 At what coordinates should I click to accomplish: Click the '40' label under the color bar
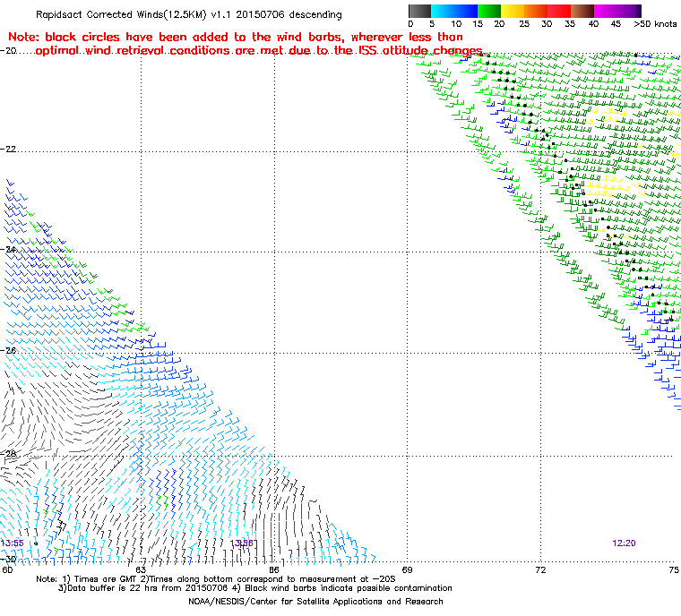pos(593,24)
